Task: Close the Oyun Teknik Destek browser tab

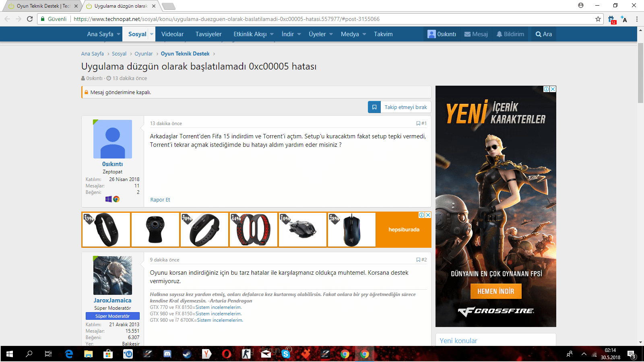Action: [76, 6]
